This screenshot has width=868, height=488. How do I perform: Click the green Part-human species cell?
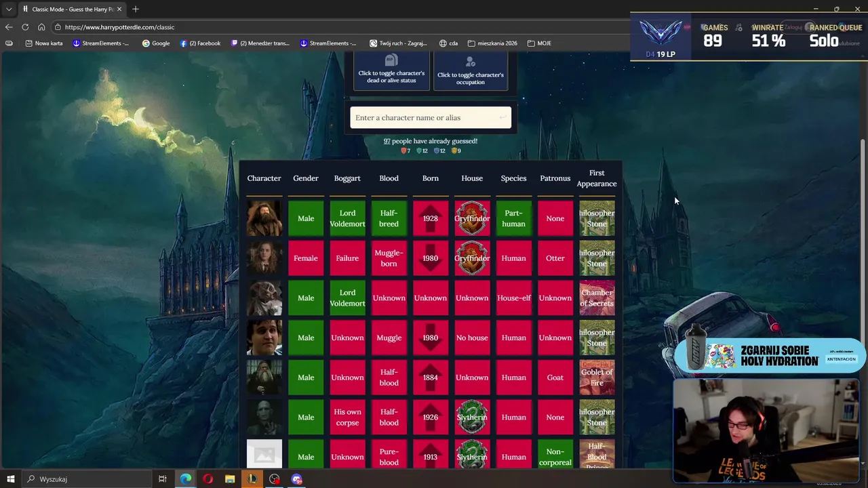[x=513, y=218]
